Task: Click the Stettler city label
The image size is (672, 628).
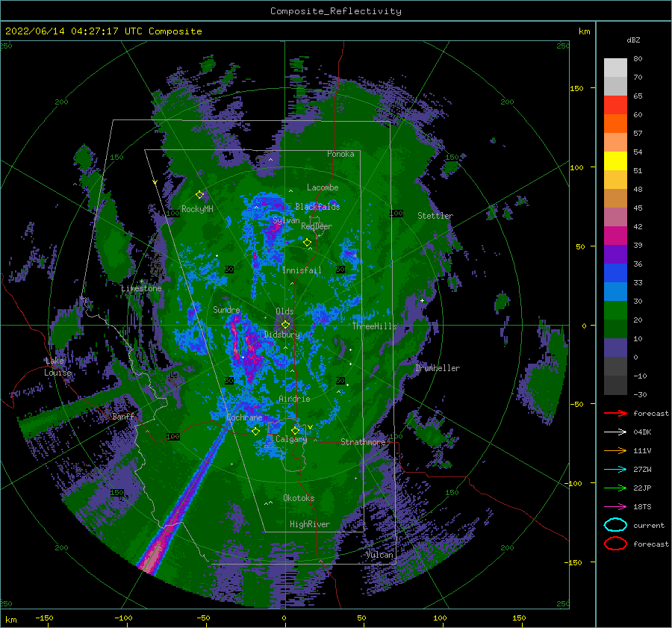Action: click(435, 216)
